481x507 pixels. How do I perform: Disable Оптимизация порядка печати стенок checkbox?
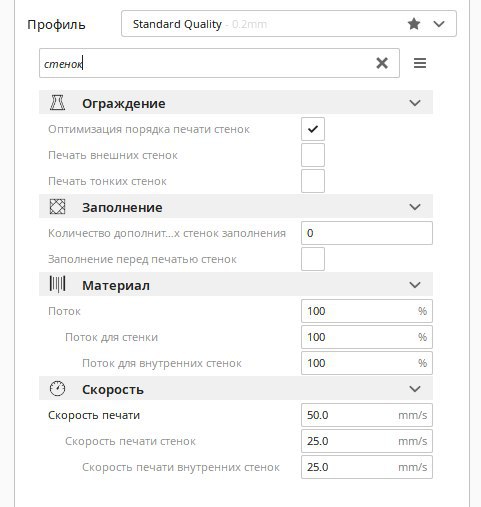[313, 129]
